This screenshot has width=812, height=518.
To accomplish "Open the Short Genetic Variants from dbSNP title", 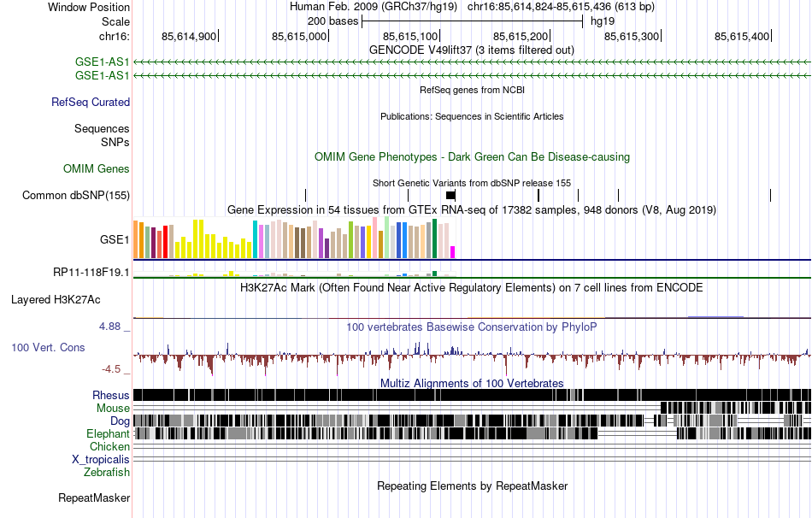I will pos(472,183).
